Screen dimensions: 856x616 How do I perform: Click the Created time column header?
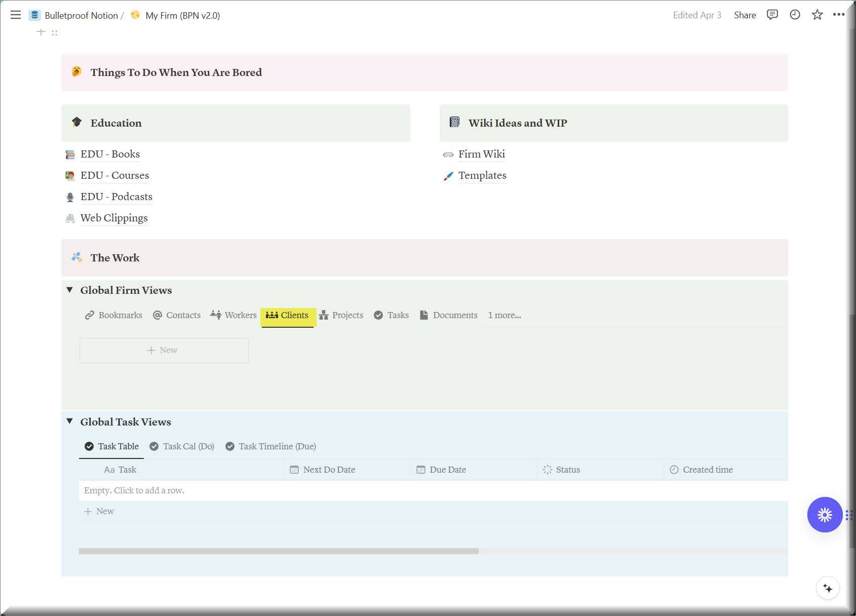pos(726,470)
